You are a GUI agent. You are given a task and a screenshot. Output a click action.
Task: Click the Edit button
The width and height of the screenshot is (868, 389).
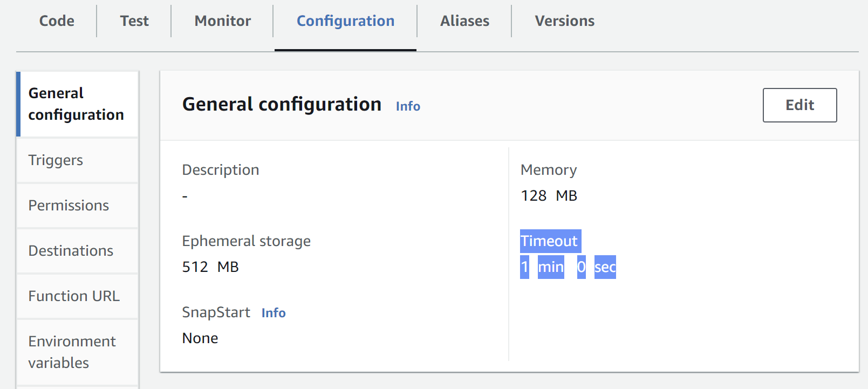pyautogui.click(x=799, y=105)
